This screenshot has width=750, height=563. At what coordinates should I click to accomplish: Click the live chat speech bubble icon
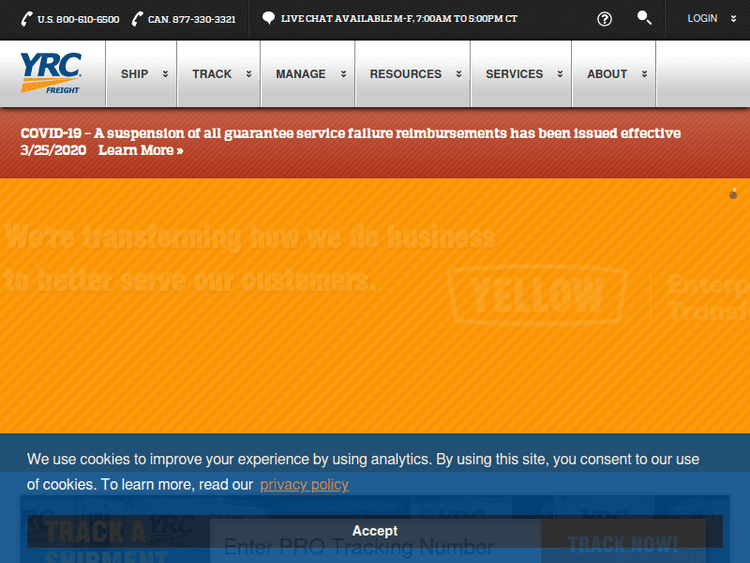[268, 18]
